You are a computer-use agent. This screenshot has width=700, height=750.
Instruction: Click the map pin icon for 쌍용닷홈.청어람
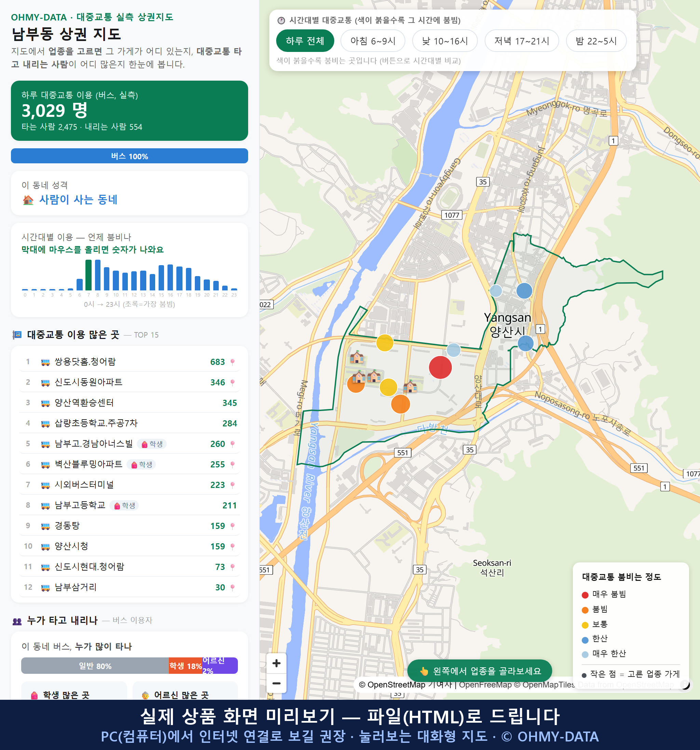point(232,362)
